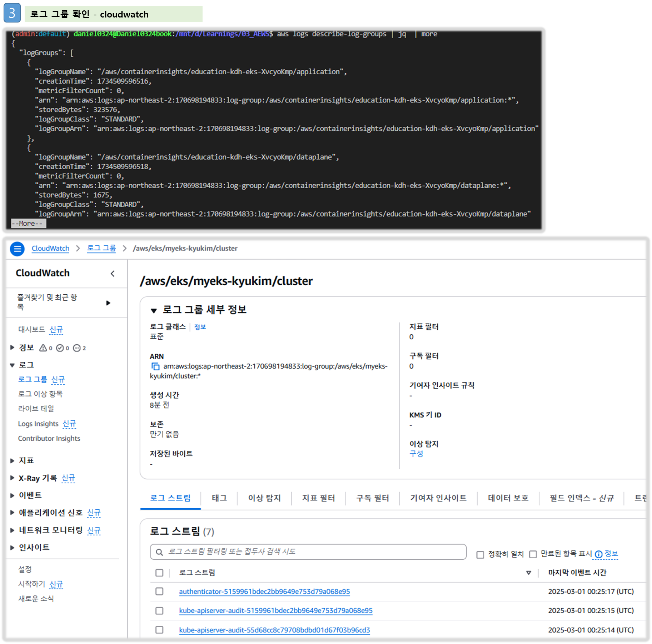This screenshot has height=644, width=652.
Task: Enable the 만료된 항목 표시 checkbox
Action: [533, 554]
